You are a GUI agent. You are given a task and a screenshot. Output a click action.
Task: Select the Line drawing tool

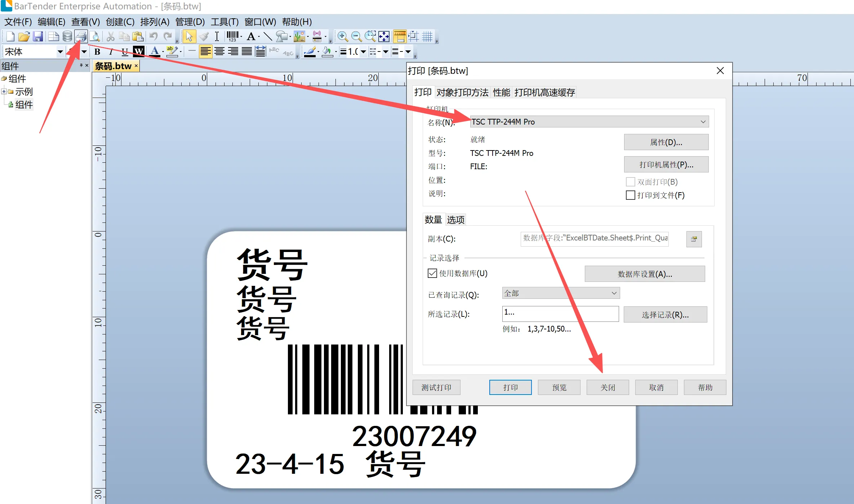[267, 36]
